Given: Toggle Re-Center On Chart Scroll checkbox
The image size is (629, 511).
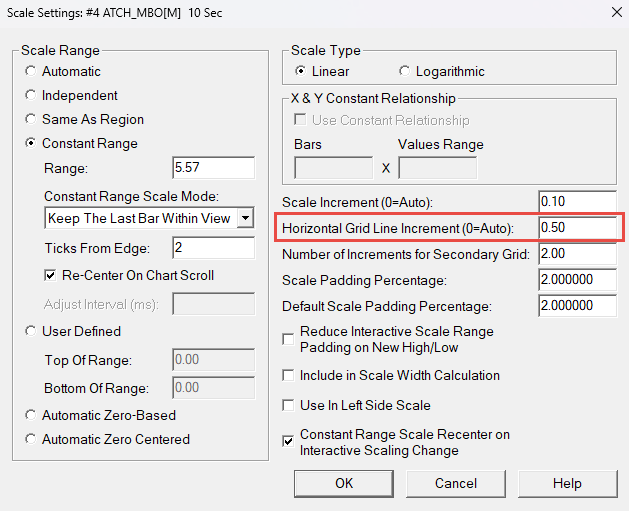Looking at the screenshot, I should click(51, 276).
